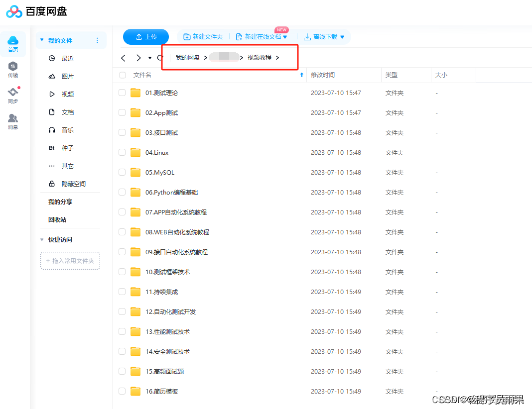Click the folder icon of 15.高频面试题
The height and width of the screenshot is (409, 532).
tap(135, 371)
